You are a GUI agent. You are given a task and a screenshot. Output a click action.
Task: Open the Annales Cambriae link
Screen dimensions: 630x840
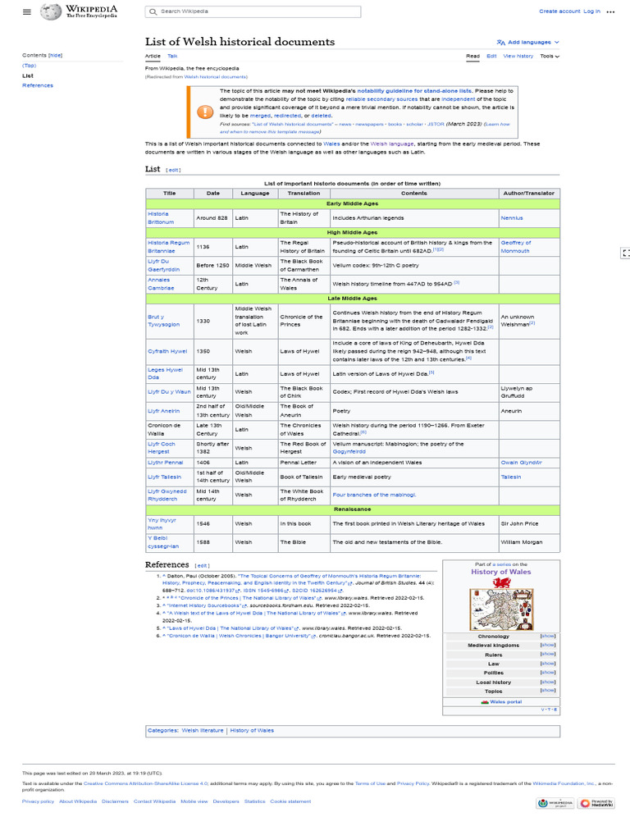[x=161, y=284]
